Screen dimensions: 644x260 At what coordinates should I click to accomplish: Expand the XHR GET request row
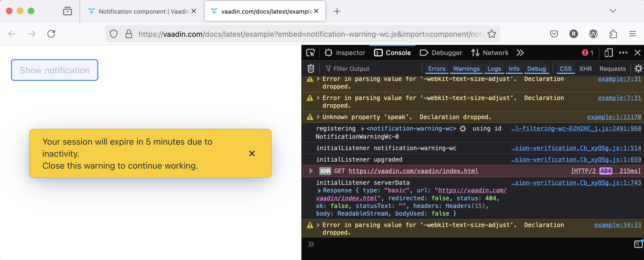click(311, 171)
